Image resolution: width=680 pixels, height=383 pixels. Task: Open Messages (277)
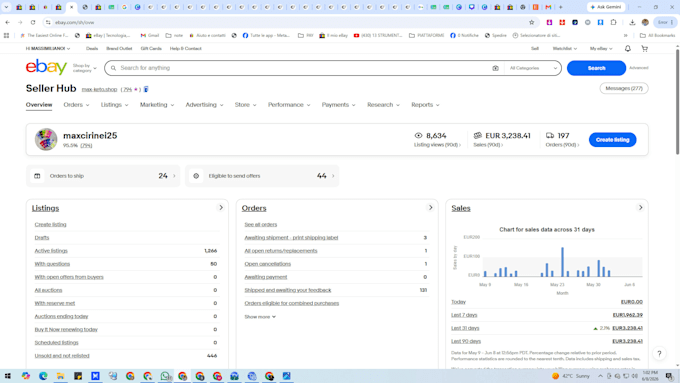(624, 88)
